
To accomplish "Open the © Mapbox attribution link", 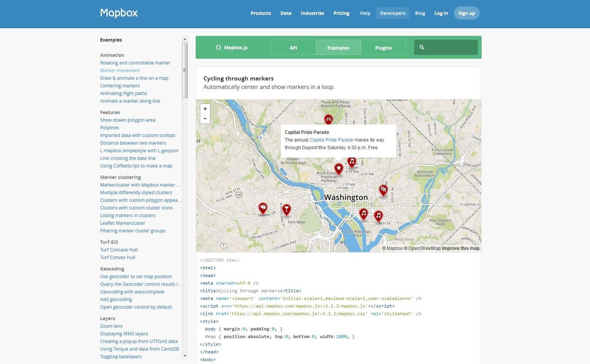I will (392, 248).
